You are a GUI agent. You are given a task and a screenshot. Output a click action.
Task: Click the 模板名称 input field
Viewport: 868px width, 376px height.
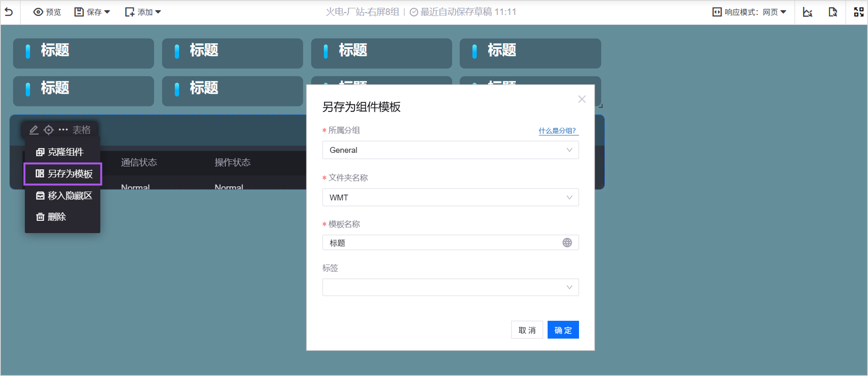point(451,243)
